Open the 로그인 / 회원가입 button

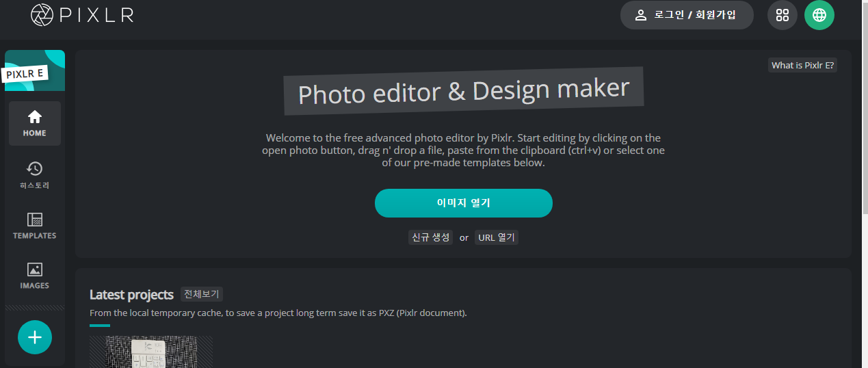click(x=687, y=15)
